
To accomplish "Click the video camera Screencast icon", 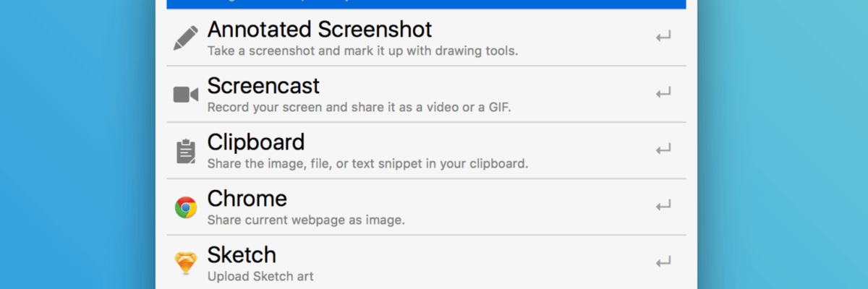I will pos(186,95).
